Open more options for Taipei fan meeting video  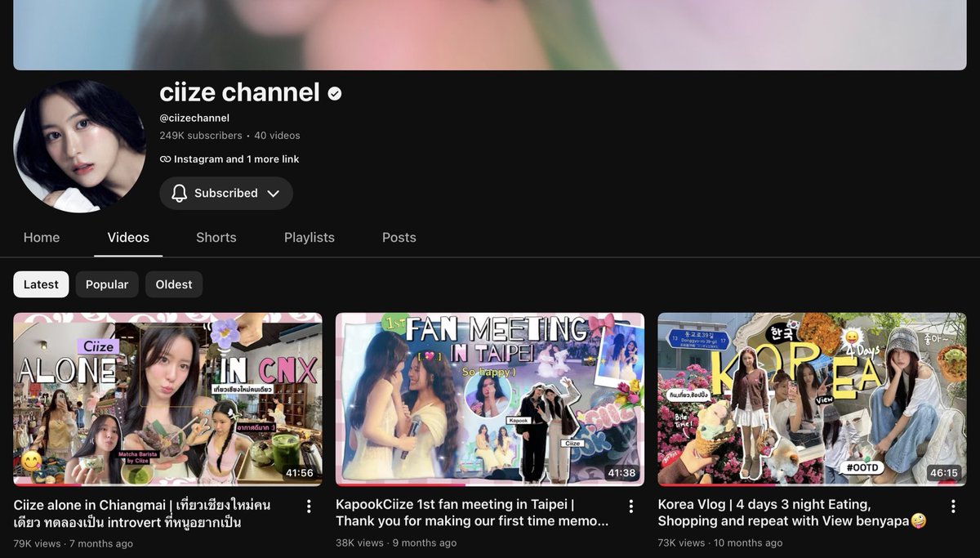pos(630,507)
